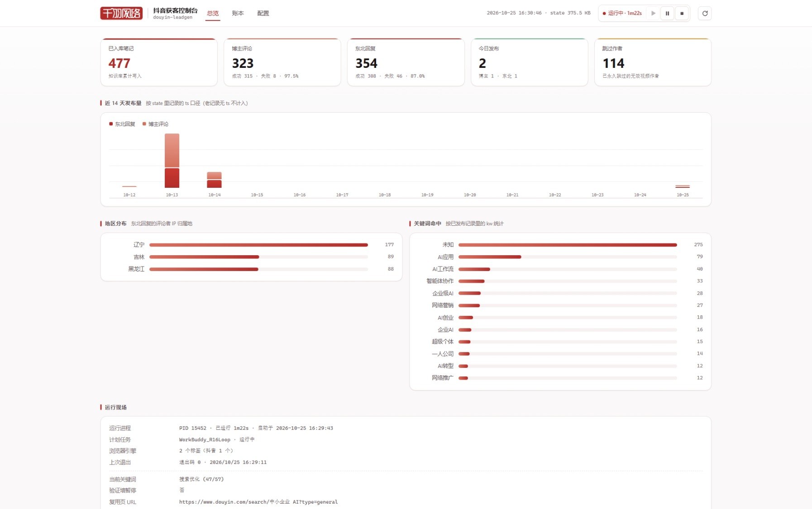This screenshot has height=509, width=812.
Task: Click the PID 15452 process line
Action: click(256, 428)
